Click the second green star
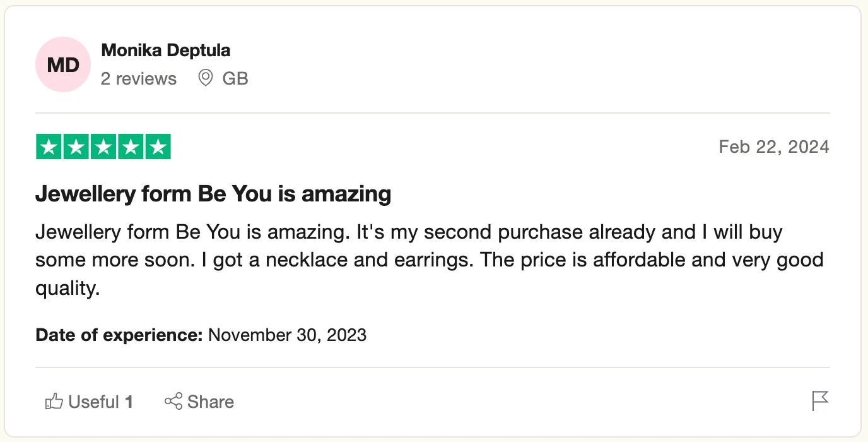Viewport: 868px width, 442px height. (x=76, y=147)
